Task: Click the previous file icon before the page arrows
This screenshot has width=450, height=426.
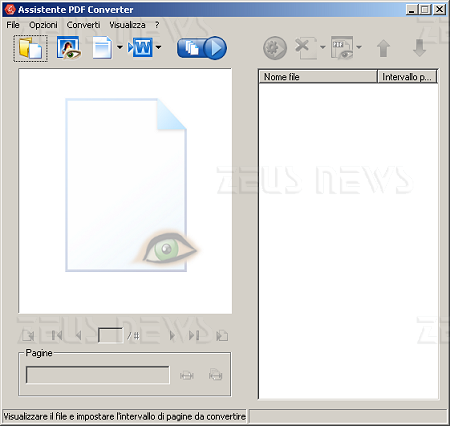Action: [x=28, y=336]
